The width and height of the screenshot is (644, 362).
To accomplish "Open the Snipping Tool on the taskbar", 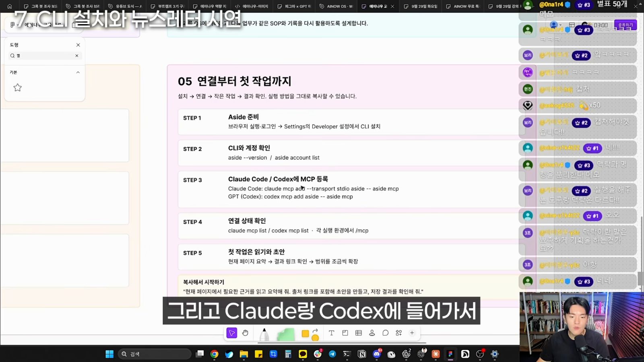I will (273, 354).
